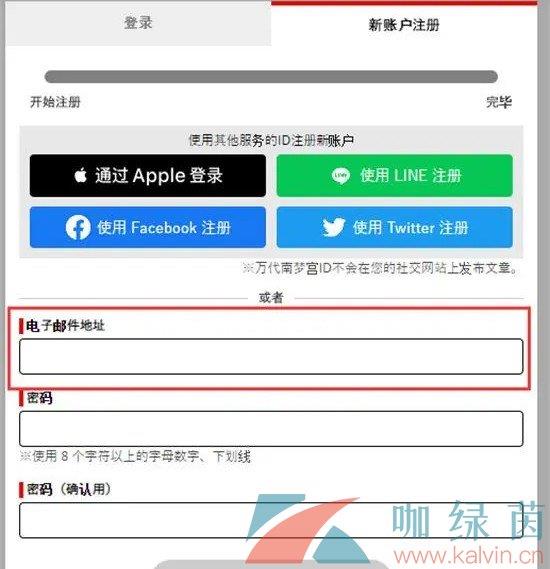550x569 pixels.
Task: Switch to the 登录 tab
Action: tap(138, 23)
